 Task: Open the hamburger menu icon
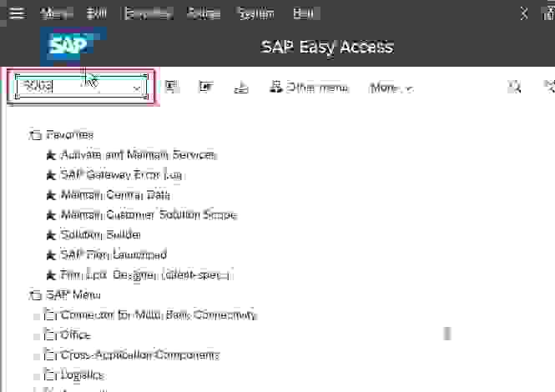[x=17, y=13]
